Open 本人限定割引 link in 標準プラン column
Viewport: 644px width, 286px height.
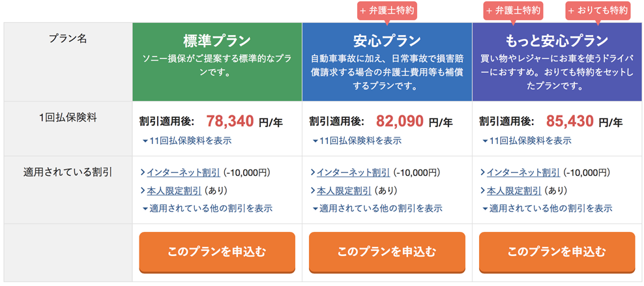(x=174, y=190)
